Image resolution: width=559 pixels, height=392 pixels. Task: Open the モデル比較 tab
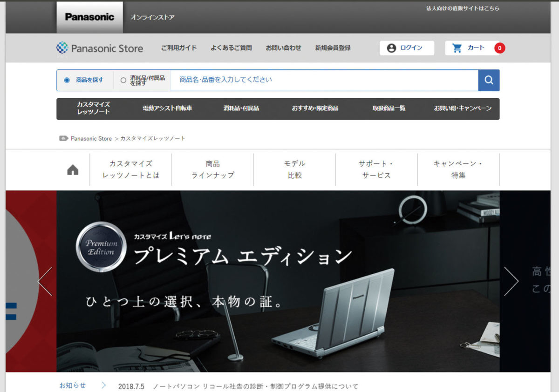(295, 170)
